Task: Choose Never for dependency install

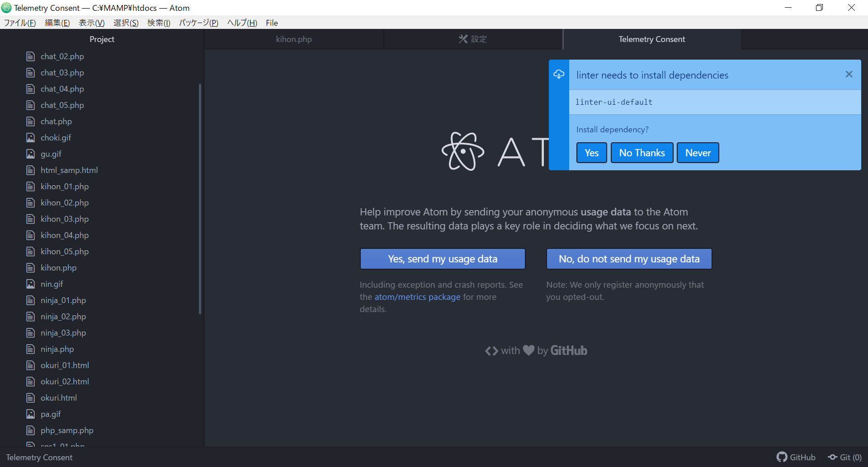Action: pos(698,153)
